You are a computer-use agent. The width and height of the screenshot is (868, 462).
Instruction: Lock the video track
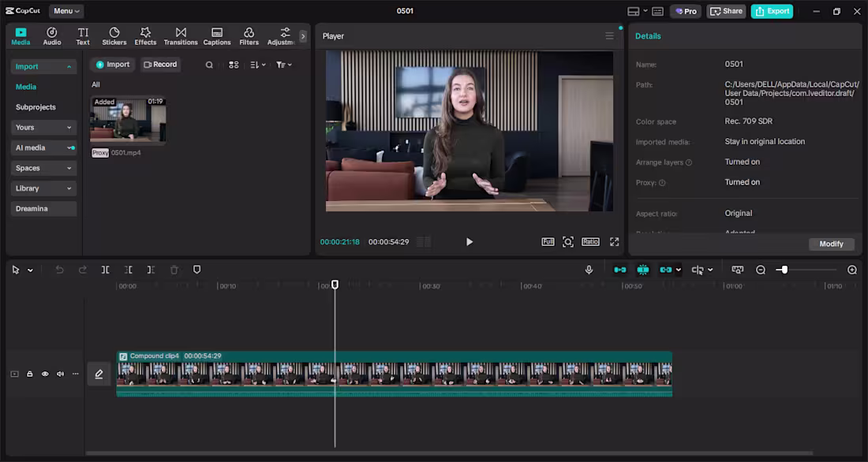click(30, 374)
